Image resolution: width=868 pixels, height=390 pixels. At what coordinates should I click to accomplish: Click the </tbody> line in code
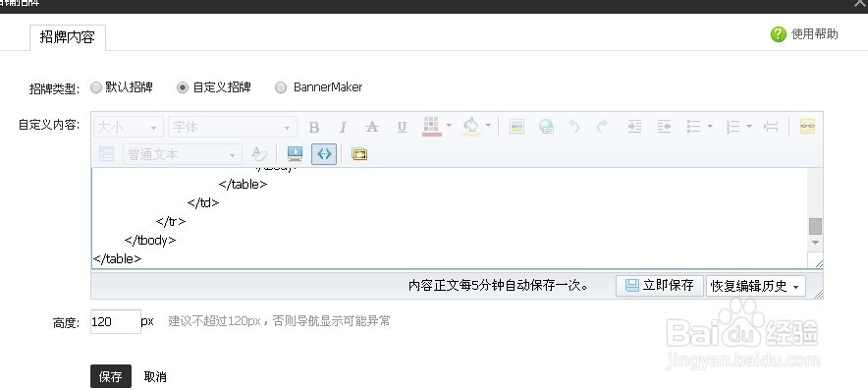pos(150,241)
